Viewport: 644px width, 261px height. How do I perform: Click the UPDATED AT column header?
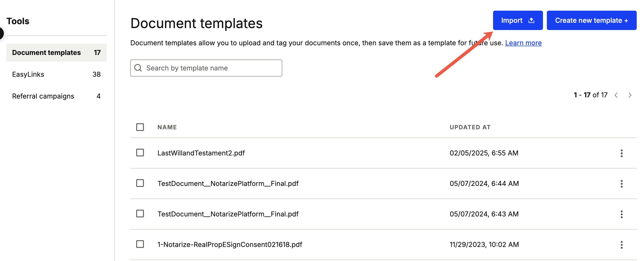[470, 127]
